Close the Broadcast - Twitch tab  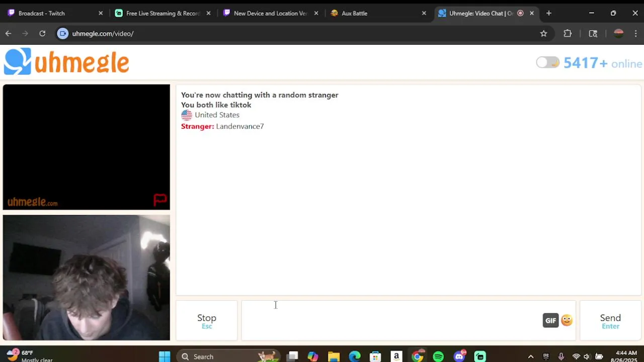pos(101,14)
